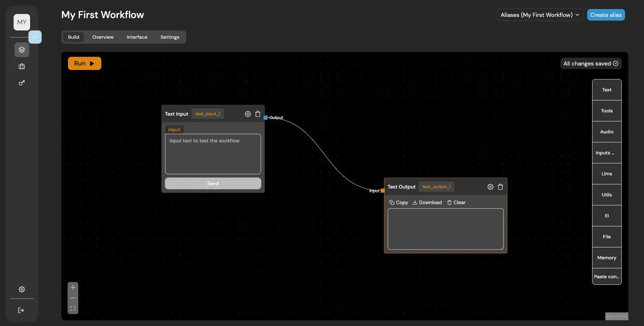Click the "input" label tag in Text Input node
Image resolution: width=644 pixels, height=326 pixels.
pos(174,130)
